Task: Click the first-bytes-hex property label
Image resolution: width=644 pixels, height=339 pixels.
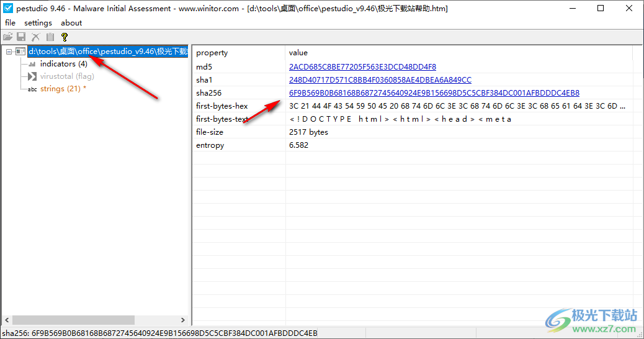Action: pos(221,106)
